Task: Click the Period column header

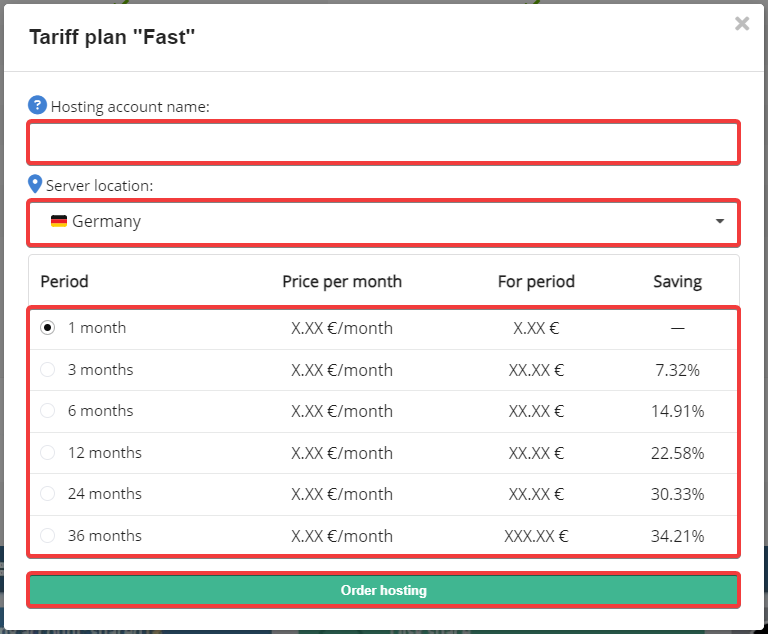Action: click(x=64, y=281)
